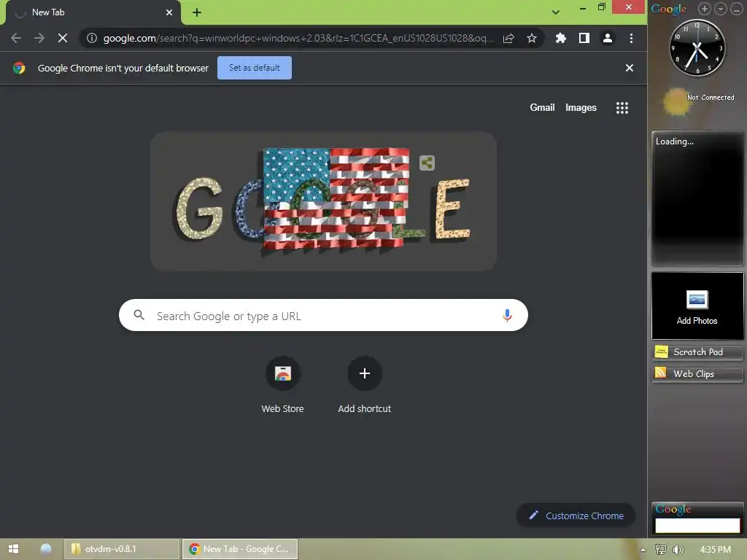Viewport: 747px width, 560px height.
Task: Open Google Images link
Action: tap(581, 108)
